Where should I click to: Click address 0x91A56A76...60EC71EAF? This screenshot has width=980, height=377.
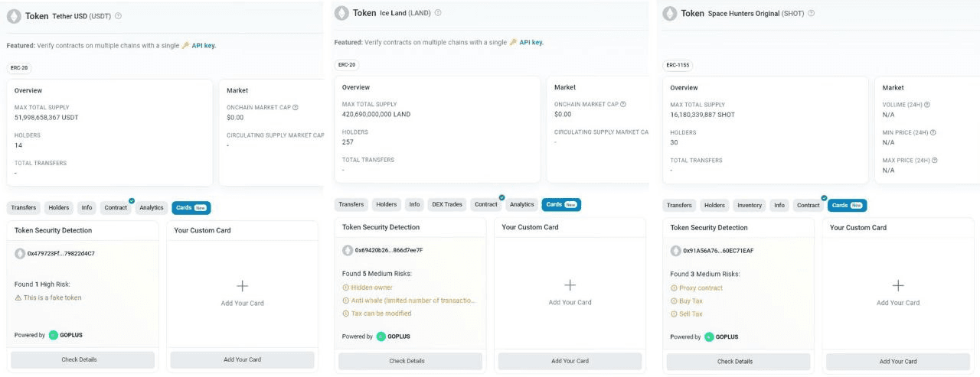[x=717, y=251]
